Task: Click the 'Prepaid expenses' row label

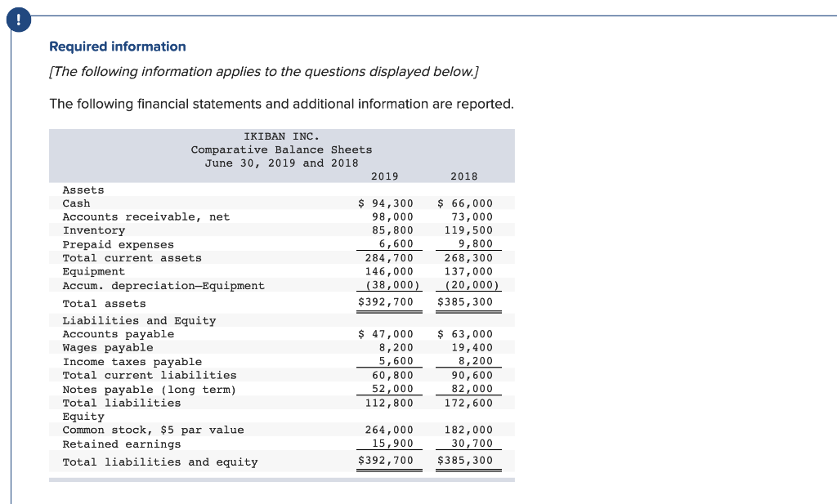Action: point(119,245)
